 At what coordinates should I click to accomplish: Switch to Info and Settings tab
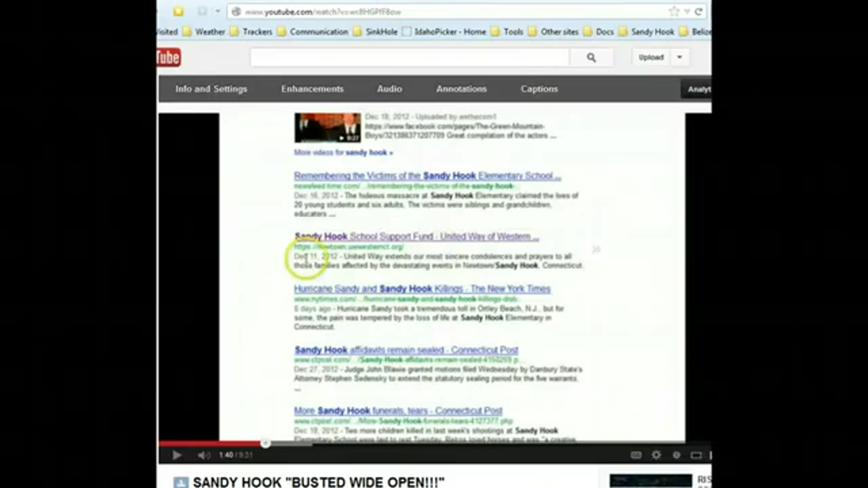(x=212, y=89)
